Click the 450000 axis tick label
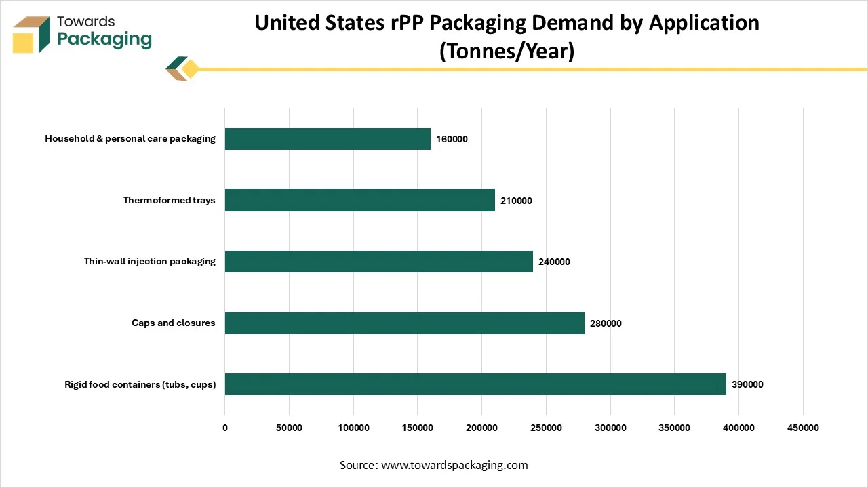Viewport: 868px width, 488px height. pyautogui.click(x=803, y=428)
